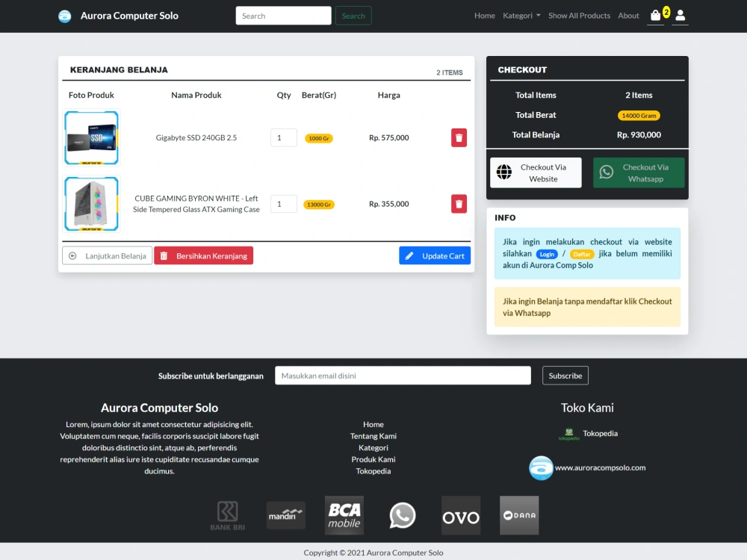This screenshot has height=560, width=747.
Task: Focus the navbar Search field
Action: pyautogui.click(x=283, y=16)
